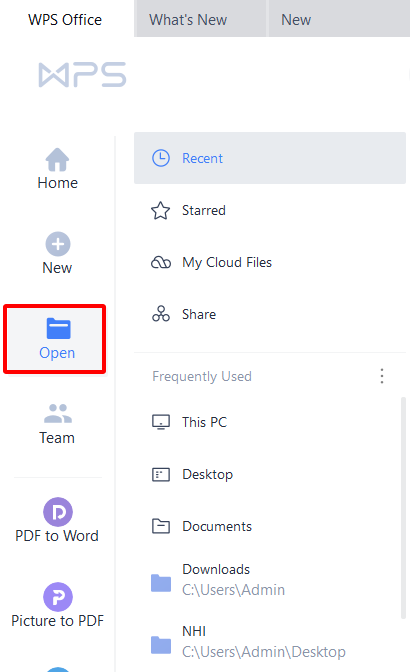Click the Team label in sidebar

(x=57, y=438)
